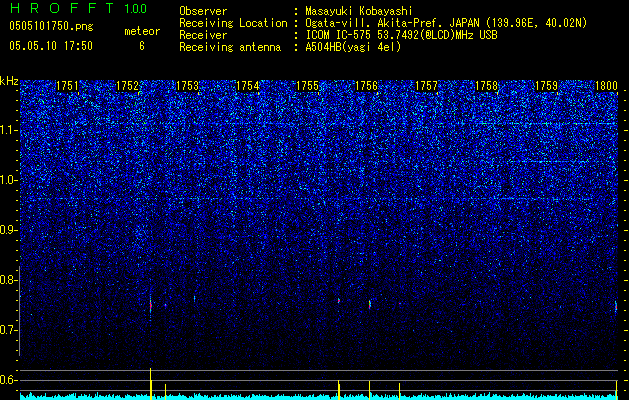Click the 1754 time marker
The width and height of the screenshot is (629, 400).
[x=248, y=86]
